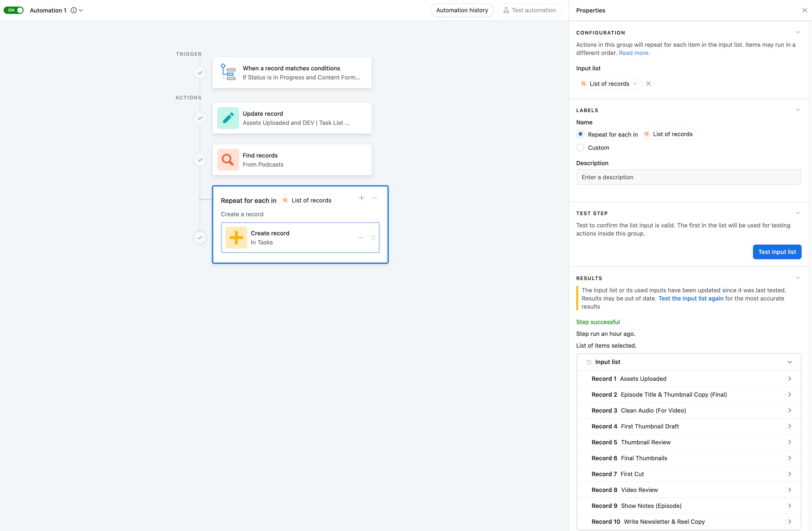Click the trigger conditions icon
812x531 pixels.
(228, 72)
